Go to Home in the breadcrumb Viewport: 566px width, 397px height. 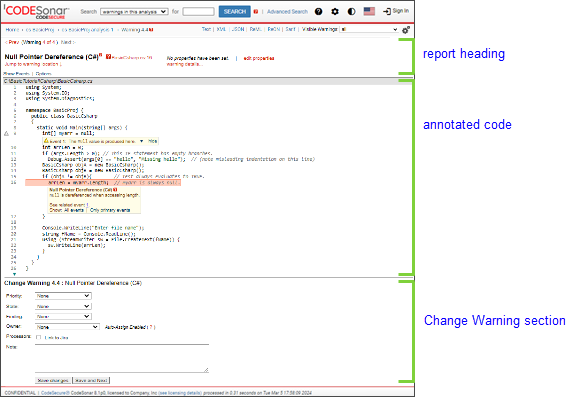(x=12, y=30)
